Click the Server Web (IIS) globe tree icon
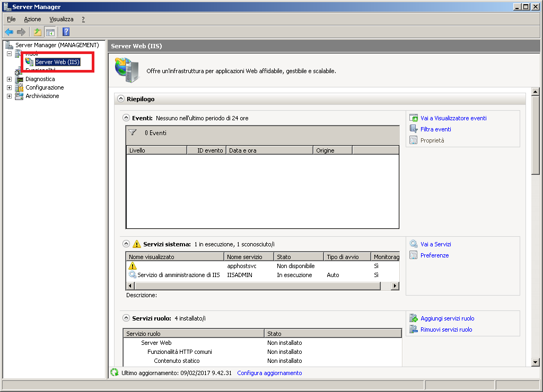Image resolution: width=543 pixels, height=392 pixels. [30, 62]
